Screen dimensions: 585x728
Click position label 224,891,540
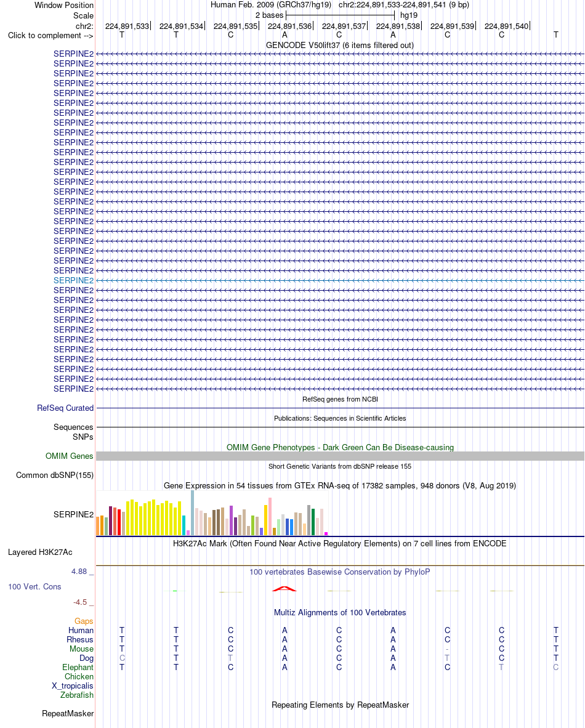(507, 26)
